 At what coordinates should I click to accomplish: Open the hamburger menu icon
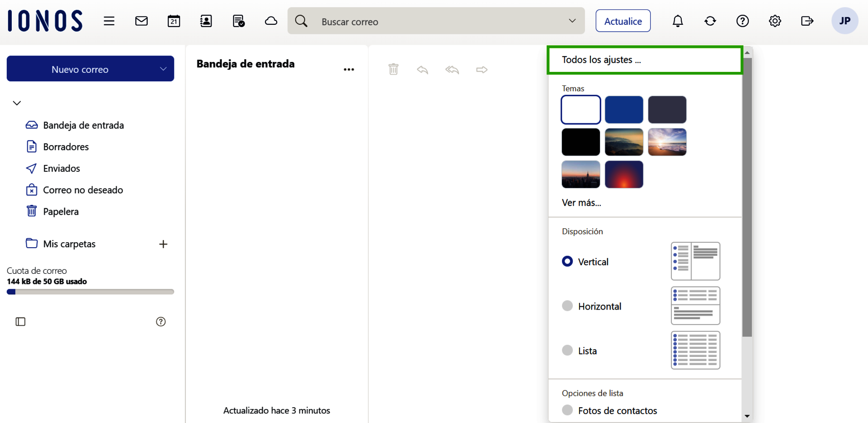[x=109, y=21]
